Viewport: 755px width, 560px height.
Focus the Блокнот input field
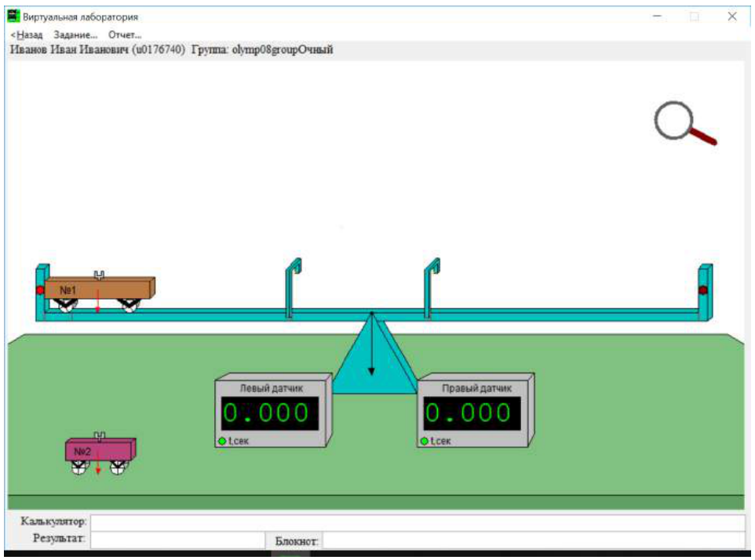(534, 540)
